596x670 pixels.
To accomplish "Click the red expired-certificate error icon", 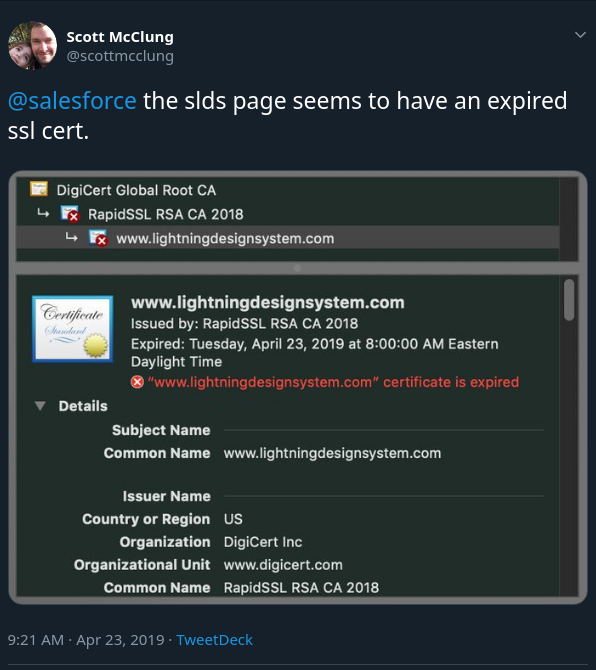I will point(137,382).
